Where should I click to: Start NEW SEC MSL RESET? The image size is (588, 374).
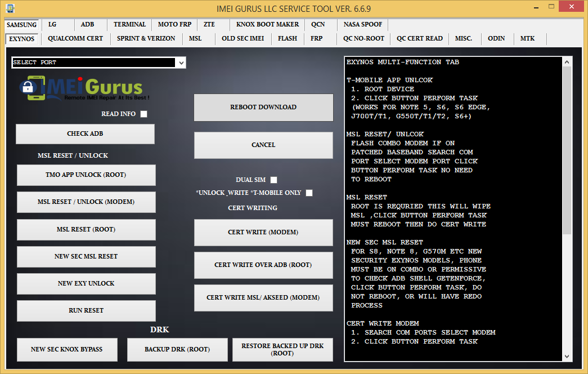tap(86, 256)
